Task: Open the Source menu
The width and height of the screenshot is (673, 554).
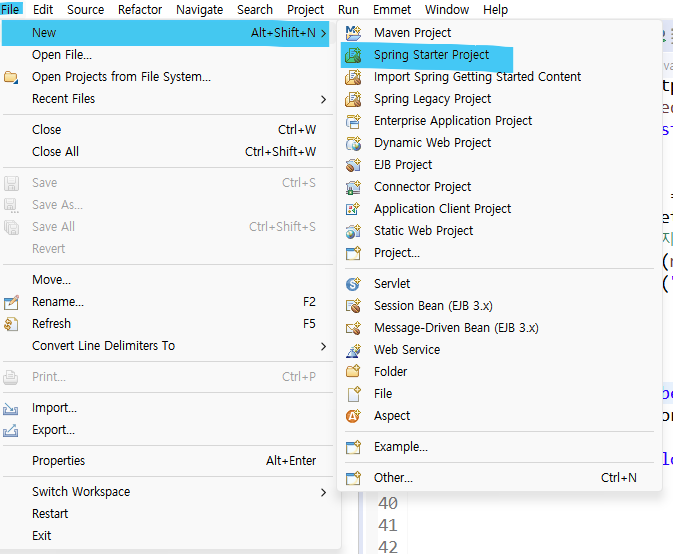Action: (x=85, y=9)
